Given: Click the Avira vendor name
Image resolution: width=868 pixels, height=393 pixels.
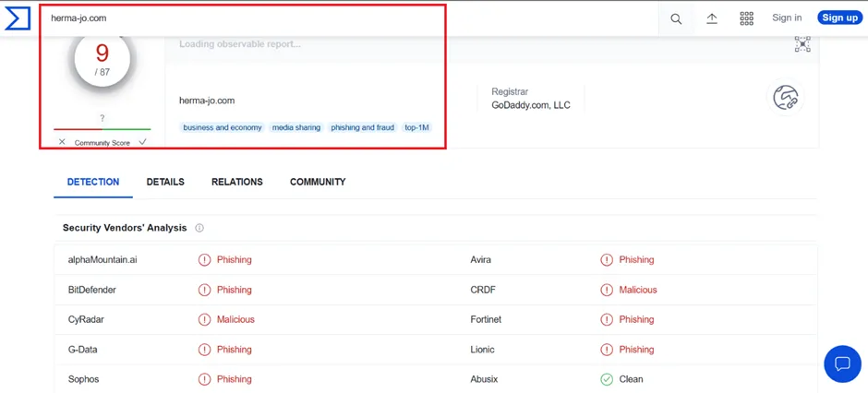Looking at the screenshot, I should pos(480,260).
